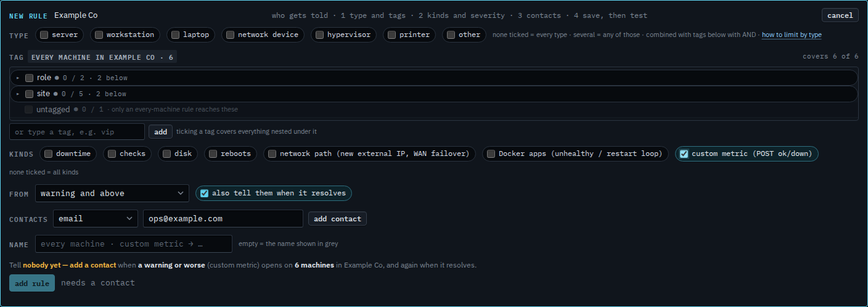The width and height of the screenshot is (868, 307).
Task: Click the add contact button
Action: pyautogui.click(x=337, y=219)
